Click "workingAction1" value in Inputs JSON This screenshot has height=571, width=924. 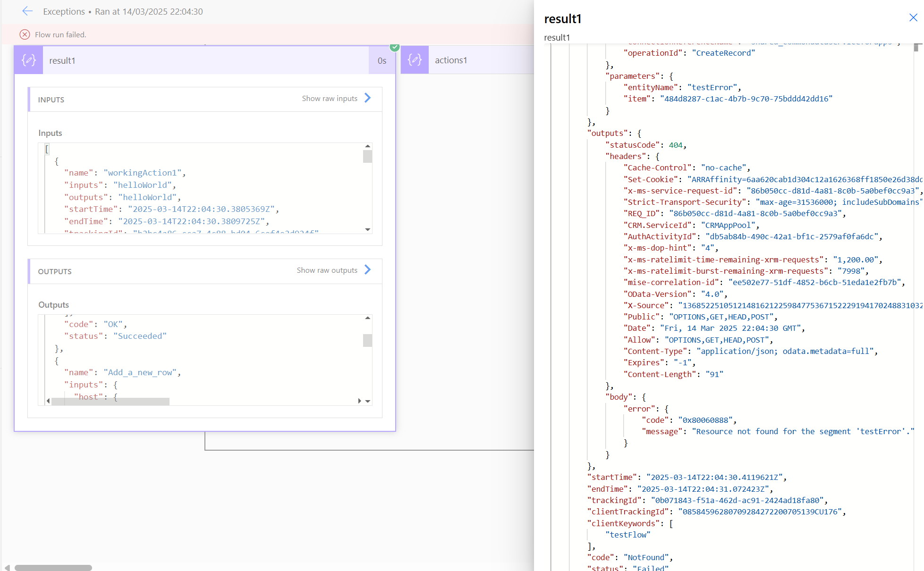pos(143,173)
